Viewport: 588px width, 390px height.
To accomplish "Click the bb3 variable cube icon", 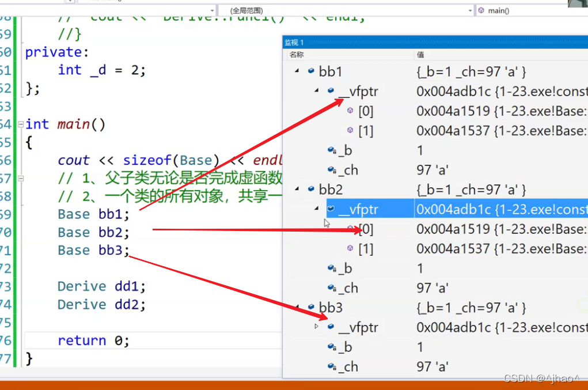I will click(311, 306).
